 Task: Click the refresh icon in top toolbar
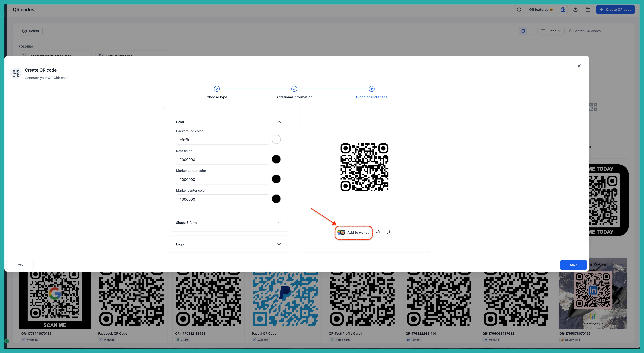pyautogui.click(x=519, y=10)
